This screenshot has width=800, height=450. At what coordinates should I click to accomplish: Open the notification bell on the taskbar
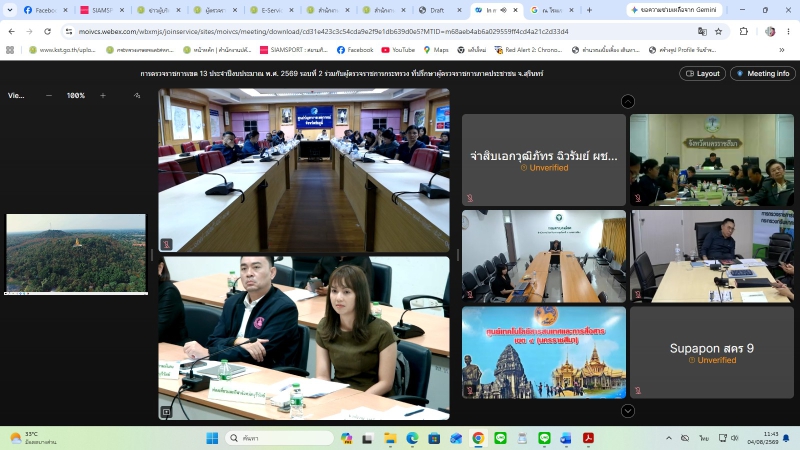[786, 438]
